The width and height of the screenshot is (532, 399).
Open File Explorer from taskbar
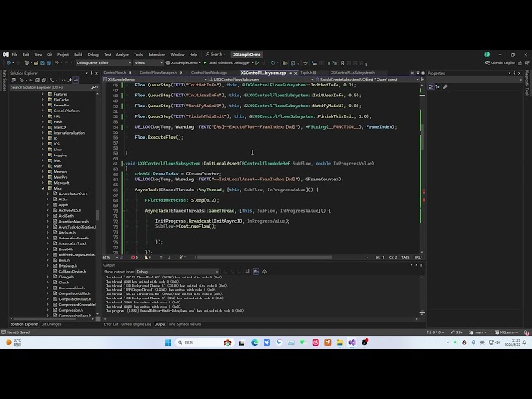[340, 342]
